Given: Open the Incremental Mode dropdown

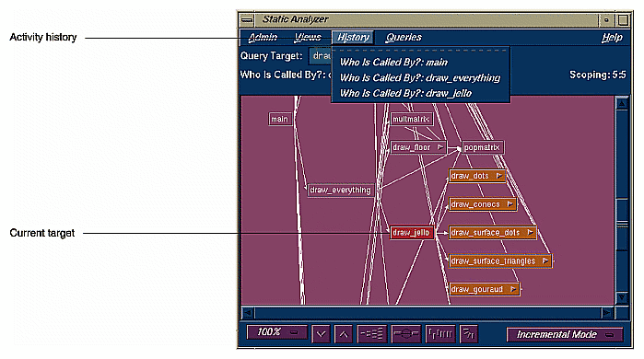Looking at the screenshot, I should (x=565, y=334).
